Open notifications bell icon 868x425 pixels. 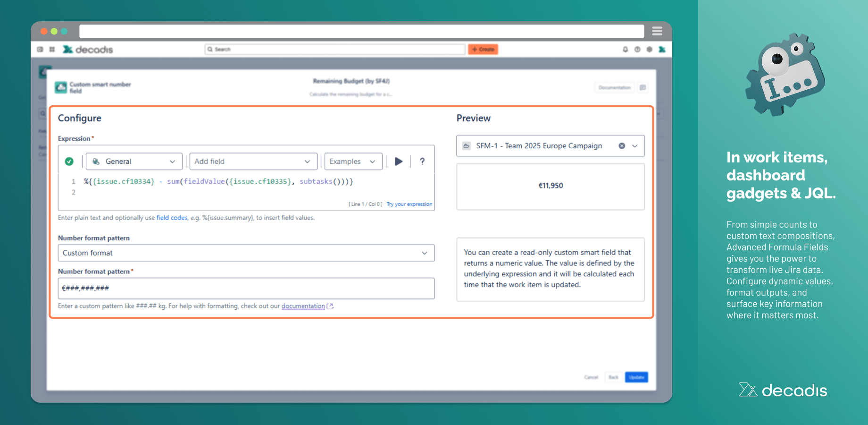626,49
